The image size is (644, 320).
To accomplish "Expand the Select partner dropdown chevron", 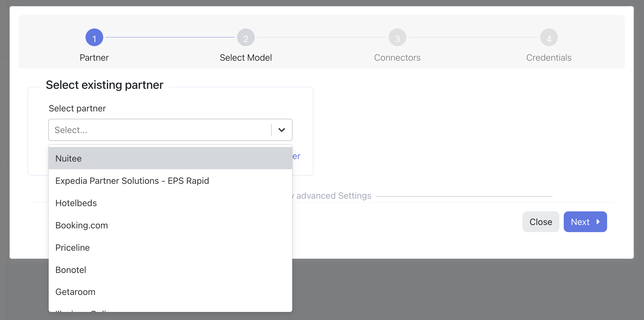I will [281, 130].
